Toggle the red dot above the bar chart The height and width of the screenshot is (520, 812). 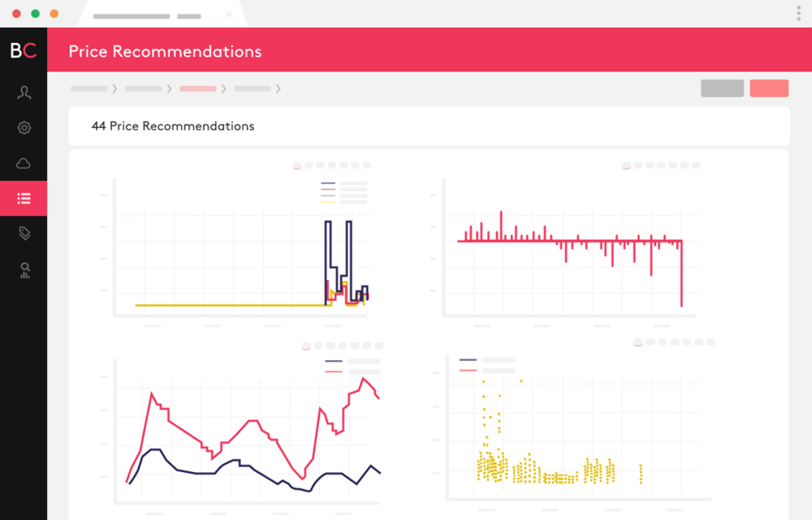(626, 165)
